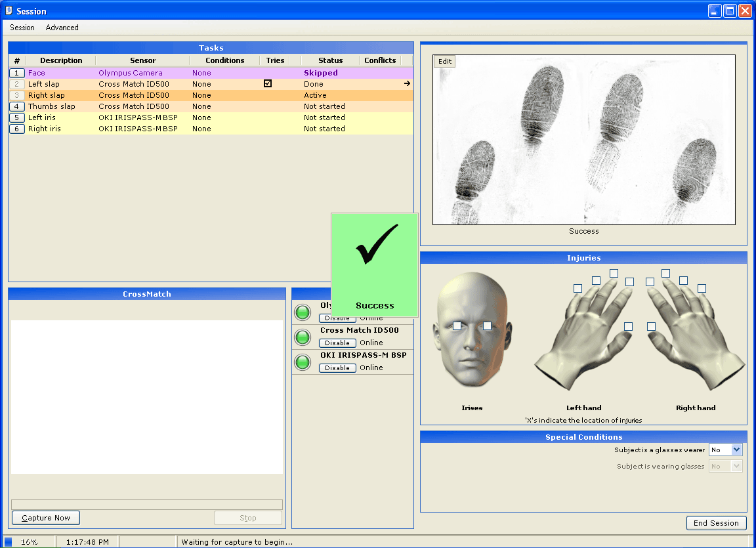Click the CrossMatch capture progress bar
The height and width of the screenshot is (548, 756).
(147, 504)
